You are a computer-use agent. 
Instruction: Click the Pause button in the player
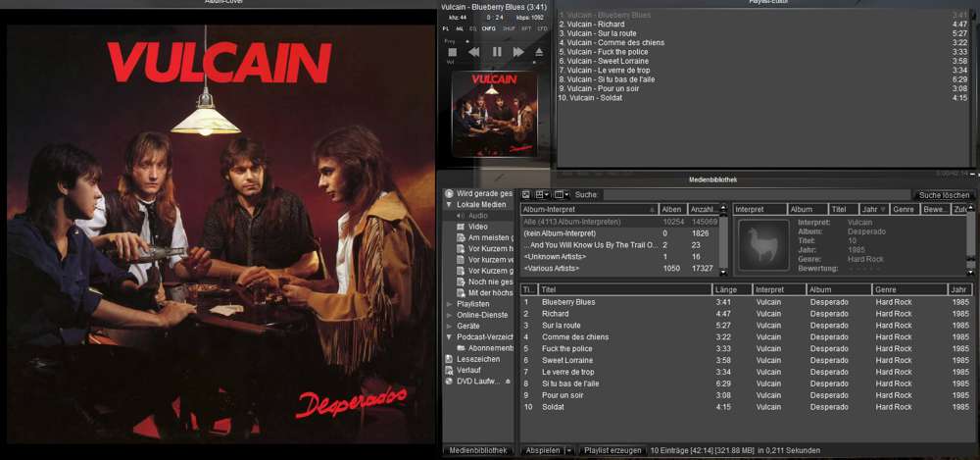point(497,52)
